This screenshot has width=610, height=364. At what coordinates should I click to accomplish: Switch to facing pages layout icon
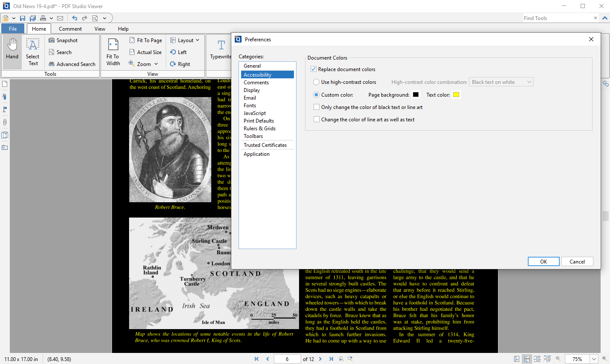[x=537, y=359]
